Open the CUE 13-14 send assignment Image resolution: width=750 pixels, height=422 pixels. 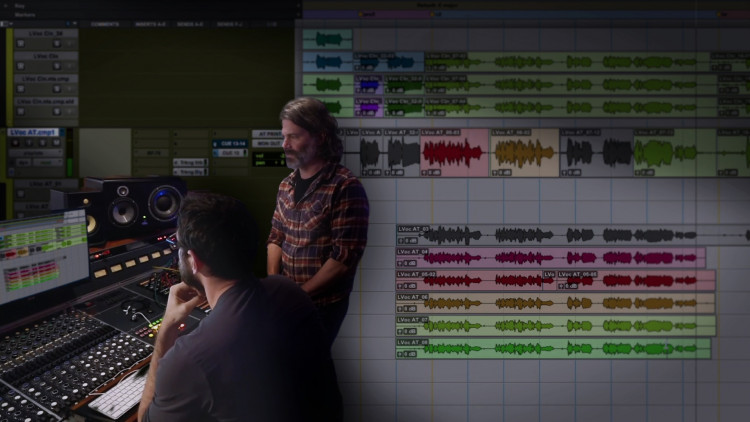tap(230, 144)
